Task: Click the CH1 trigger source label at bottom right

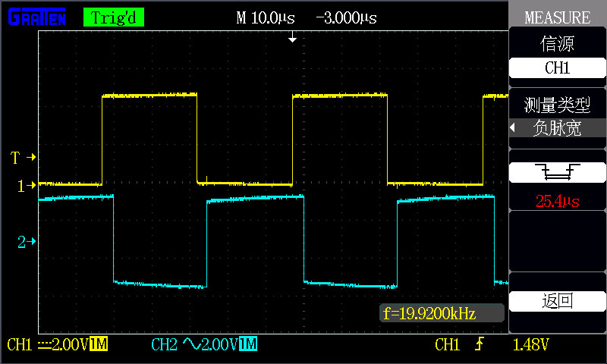Action: (x=447, y=344)
